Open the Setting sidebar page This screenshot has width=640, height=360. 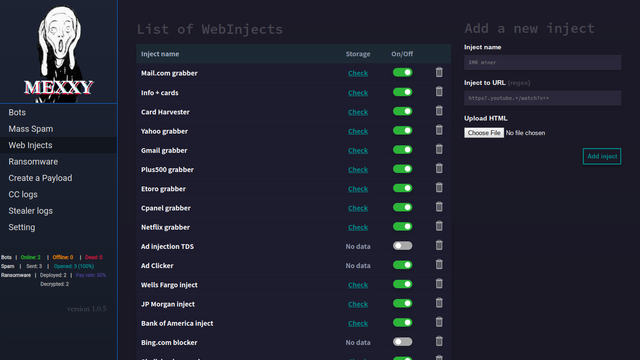pos(58,227)
